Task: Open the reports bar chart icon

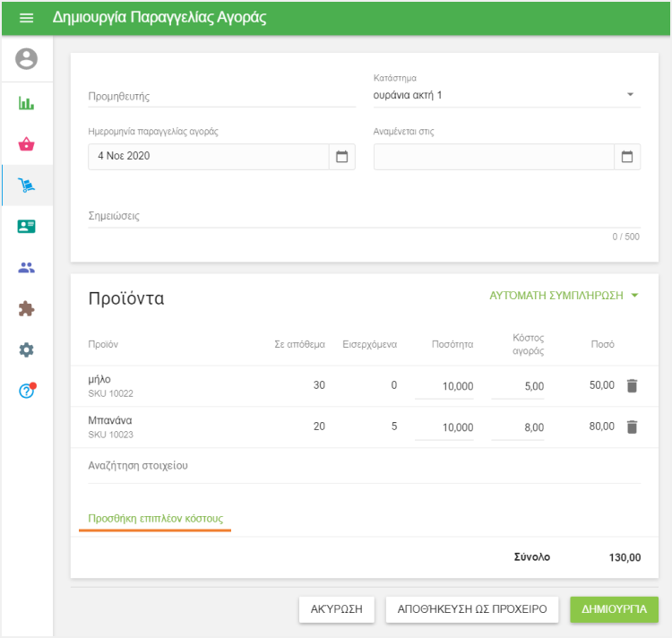Action: coord(27,103)
